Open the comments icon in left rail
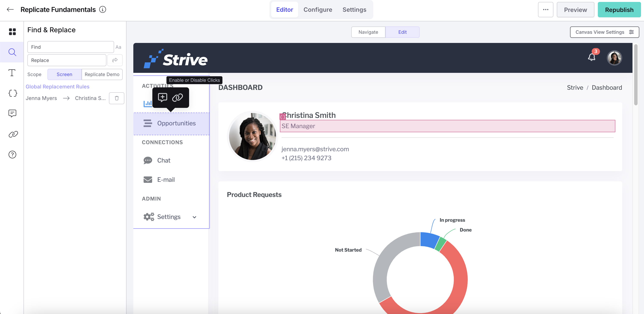644x314 pixels. [12, 113]
